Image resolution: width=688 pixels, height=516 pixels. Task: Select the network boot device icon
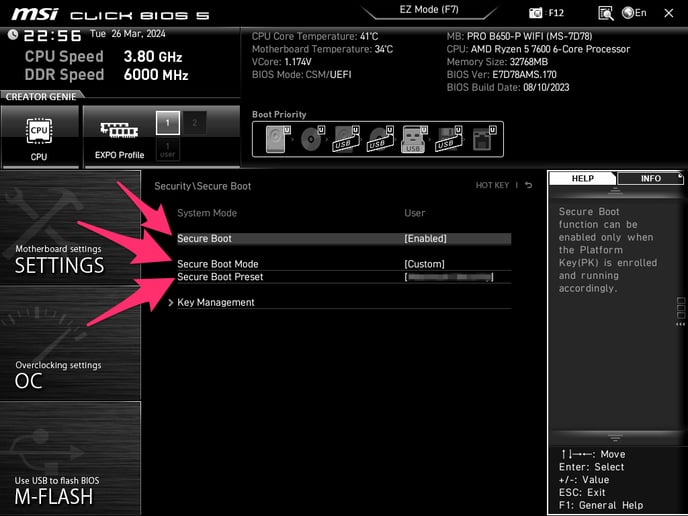[x=484, y=139]
